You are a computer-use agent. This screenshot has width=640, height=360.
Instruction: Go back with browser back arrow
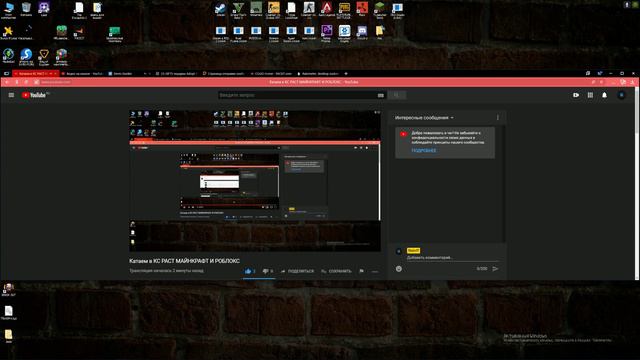(7, 82)
